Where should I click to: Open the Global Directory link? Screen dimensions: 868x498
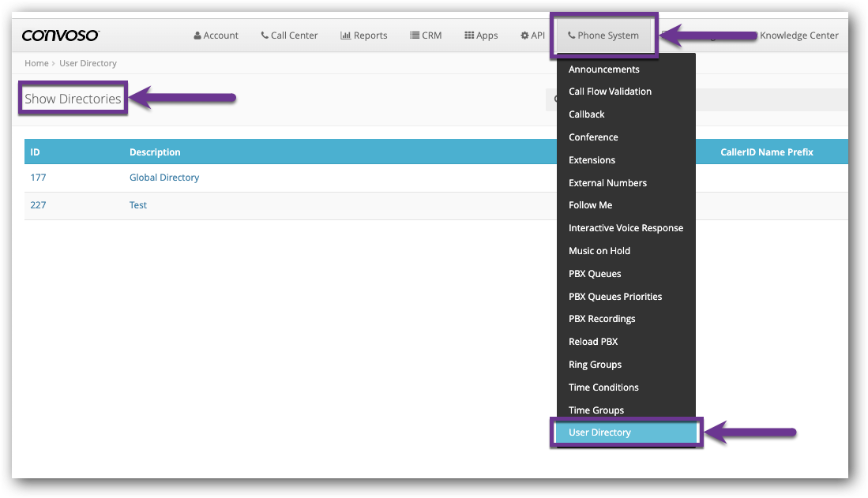[x=164, y=178]
